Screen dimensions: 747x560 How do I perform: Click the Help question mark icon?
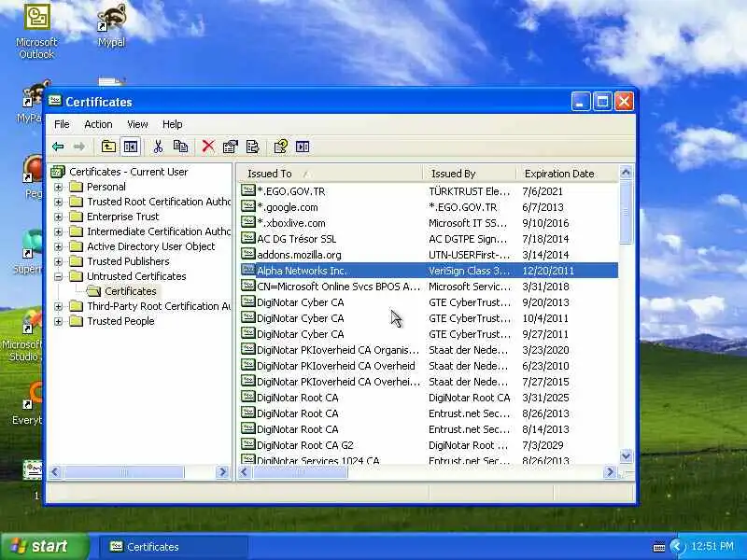pos(281,147)
